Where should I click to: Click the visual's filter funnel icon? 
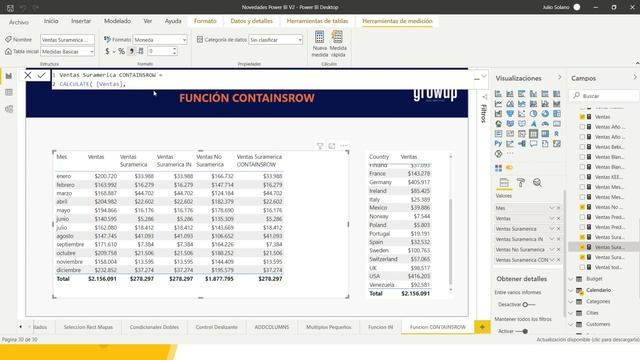pos(320,146)
